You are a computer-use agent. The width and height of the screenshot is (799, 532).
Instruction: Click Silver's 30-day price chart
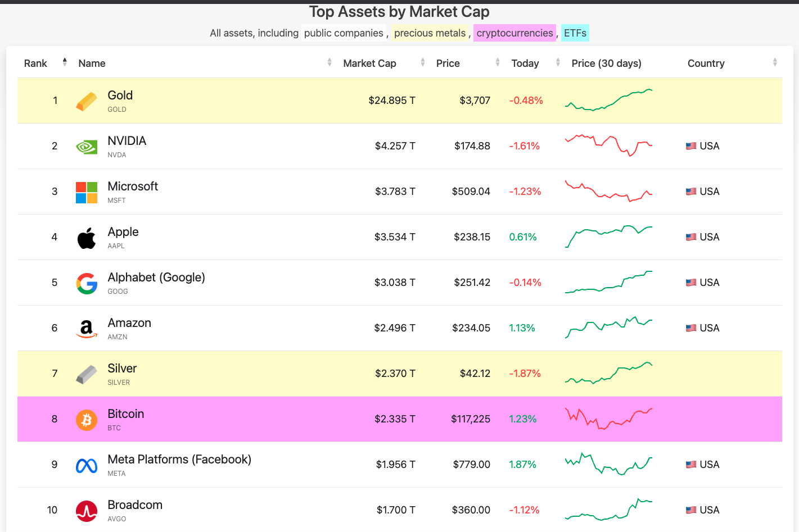click(608, 373)
